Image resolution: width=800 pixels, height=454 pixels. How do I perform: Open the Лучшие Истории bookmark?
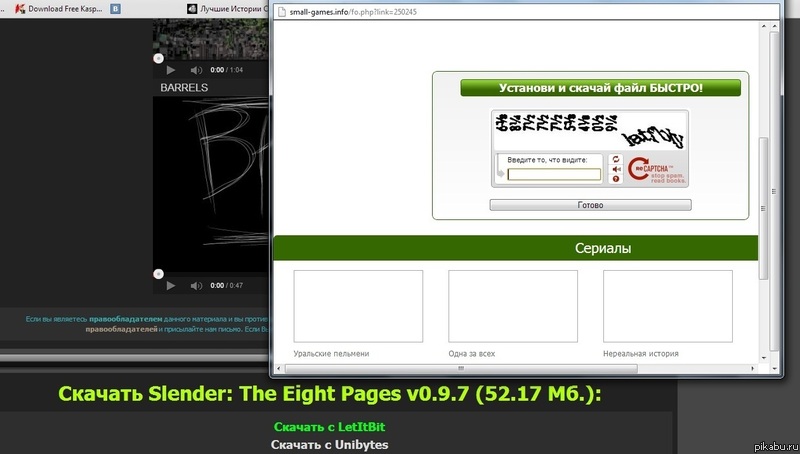click(228, 9)
